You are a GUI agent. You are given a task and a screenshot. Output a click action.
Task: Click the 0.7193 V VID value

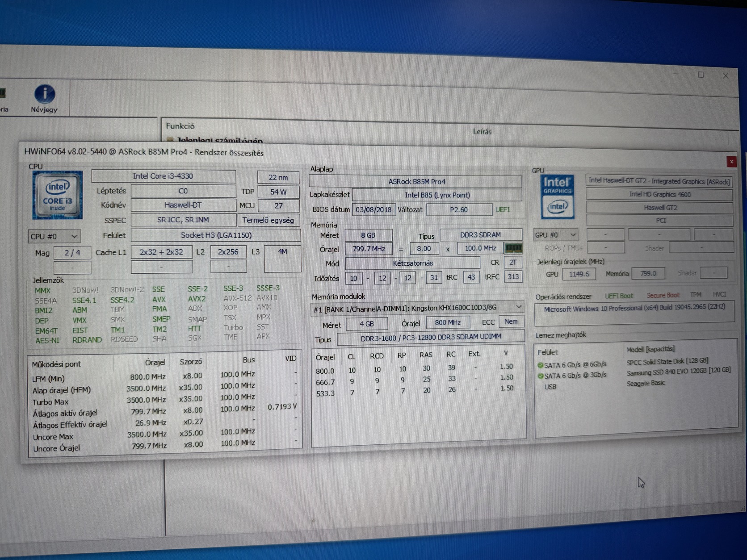282,407
